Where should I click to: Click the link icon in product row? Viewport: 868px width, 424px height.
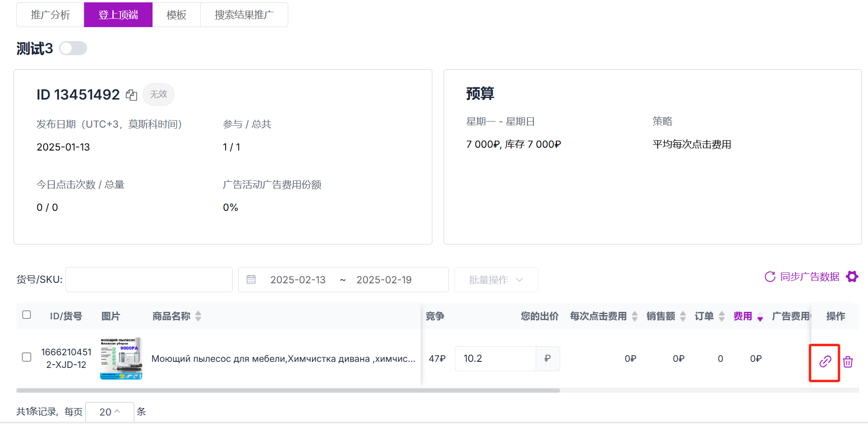[x=825, y=361]
